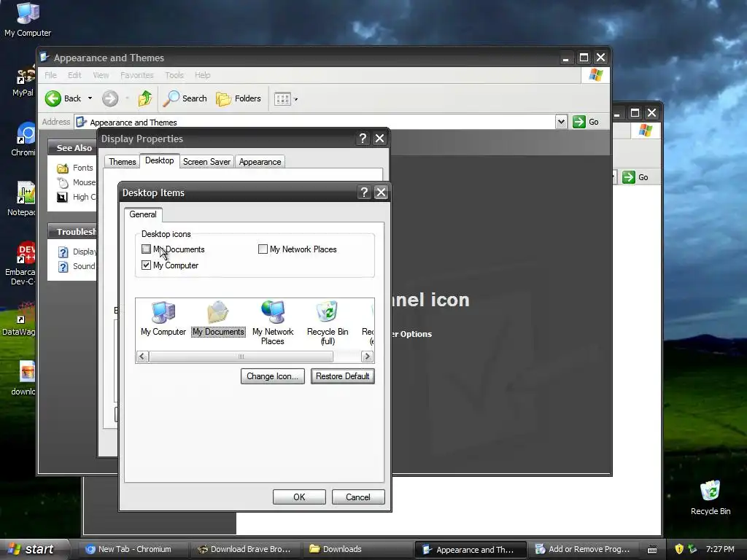Select the My Computer icon in the icon list
This screenshot has width=747, height=560.
(163, 319)
